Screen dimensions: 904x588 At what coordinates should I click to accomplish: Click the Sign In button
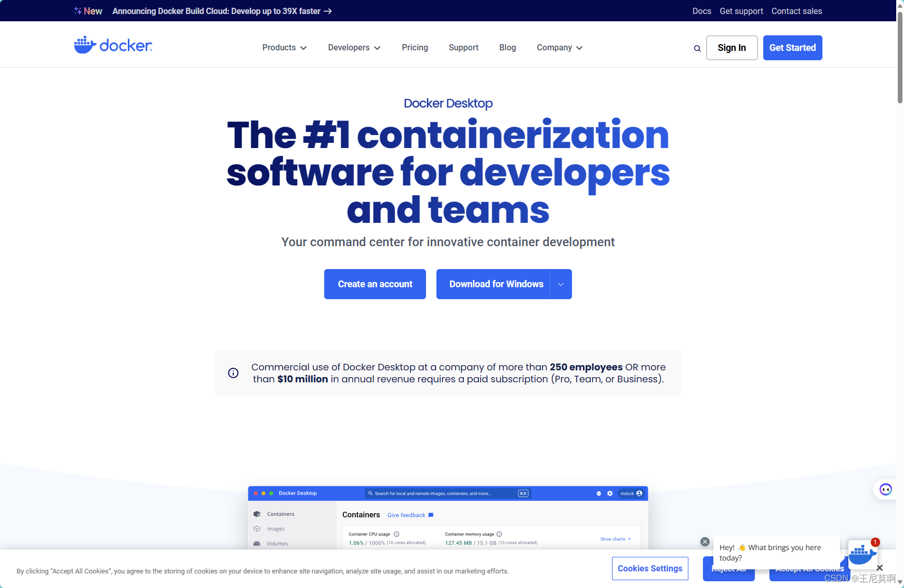(x=732, y=48)
